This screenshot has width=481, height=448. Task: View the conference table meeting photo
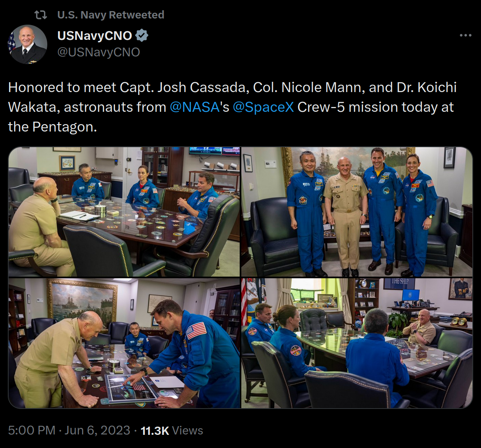(x=124, y=212)
